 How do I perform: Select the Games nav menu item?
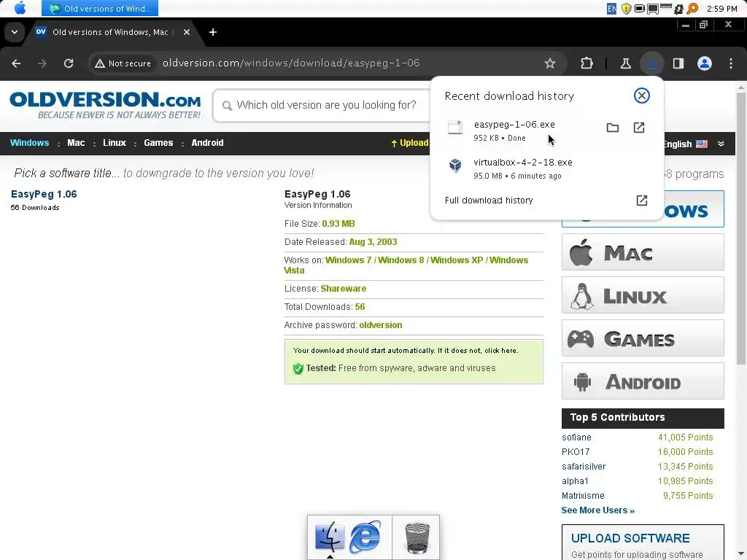[x=158, y=143]
